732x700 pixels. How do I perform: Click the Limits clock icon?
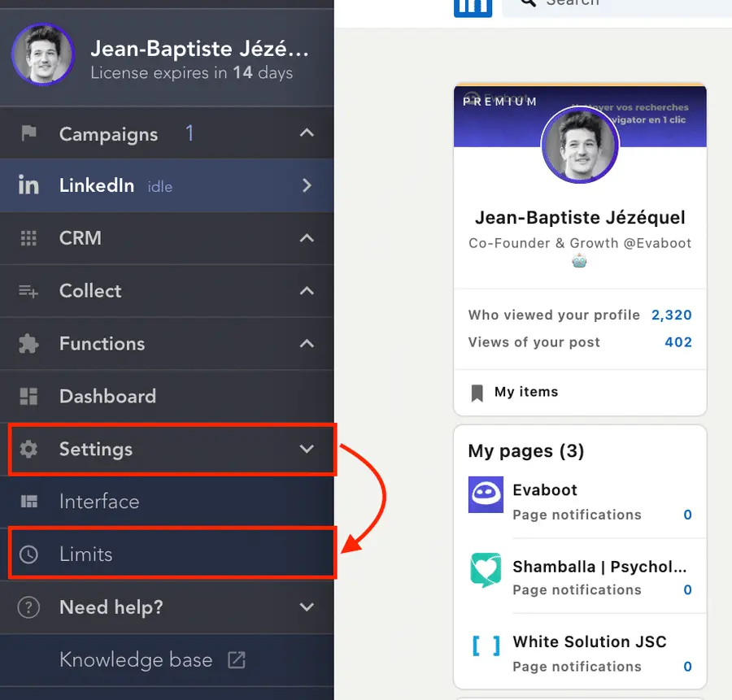tap(28, 554)
